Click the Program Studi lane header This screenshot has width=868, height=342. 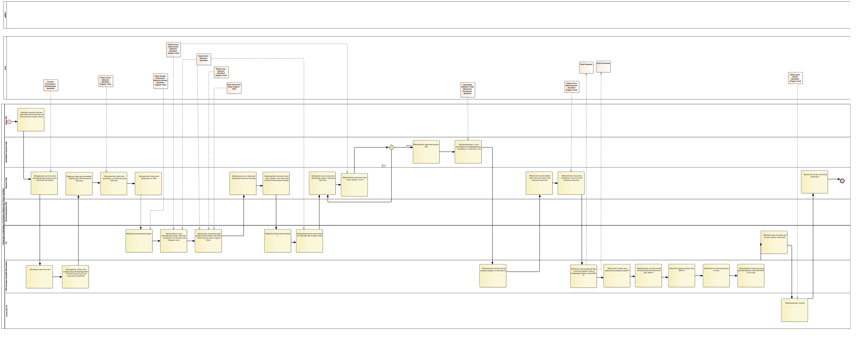6,183
